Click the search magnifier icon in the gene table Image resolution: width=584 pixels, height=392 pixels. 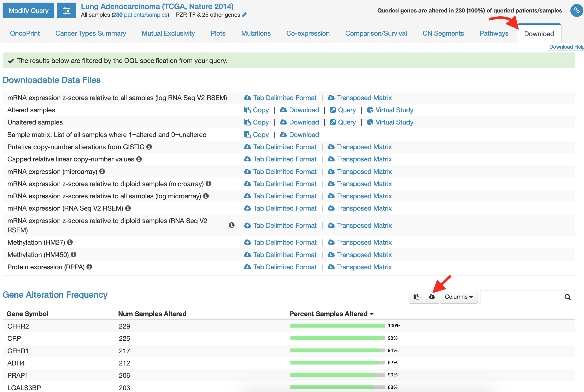[x=567, y=297]
